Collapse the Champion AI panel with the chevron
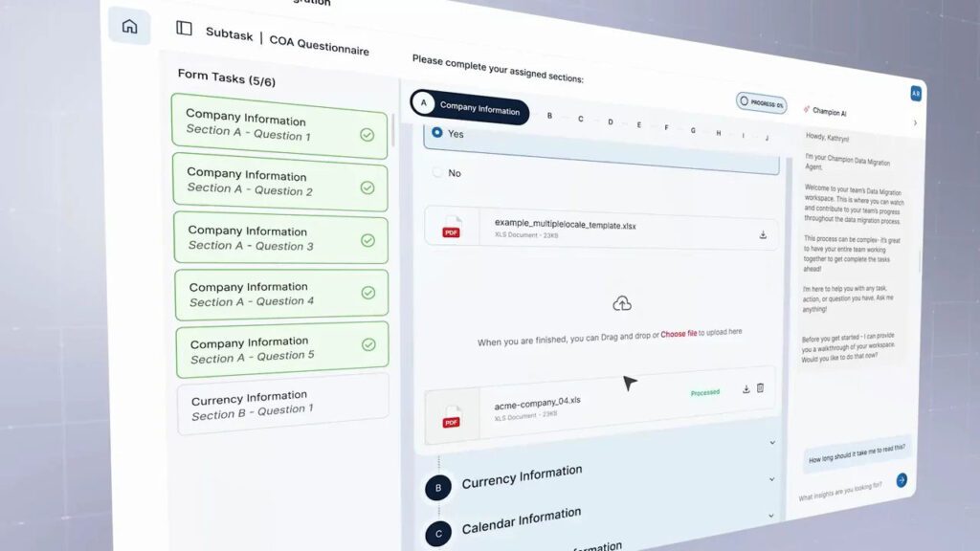Screen dimensions: 980x551 click(x=914, y=122)
